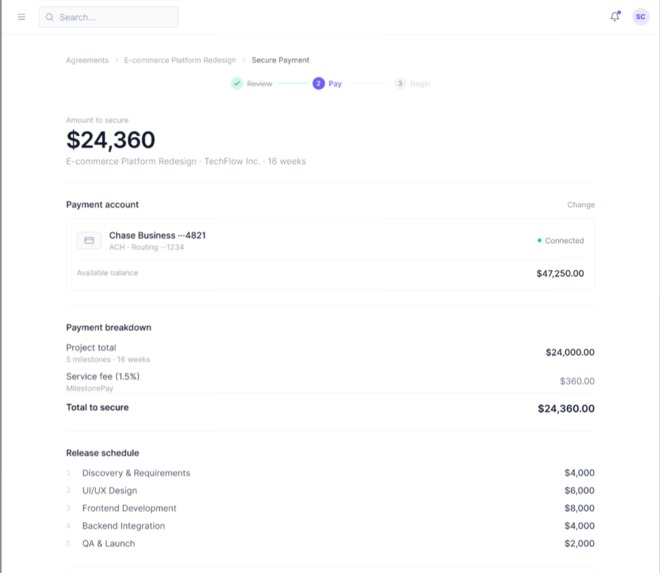Select UI/UX Design milestone
660x573 pixels.
(x=109, y=490)
